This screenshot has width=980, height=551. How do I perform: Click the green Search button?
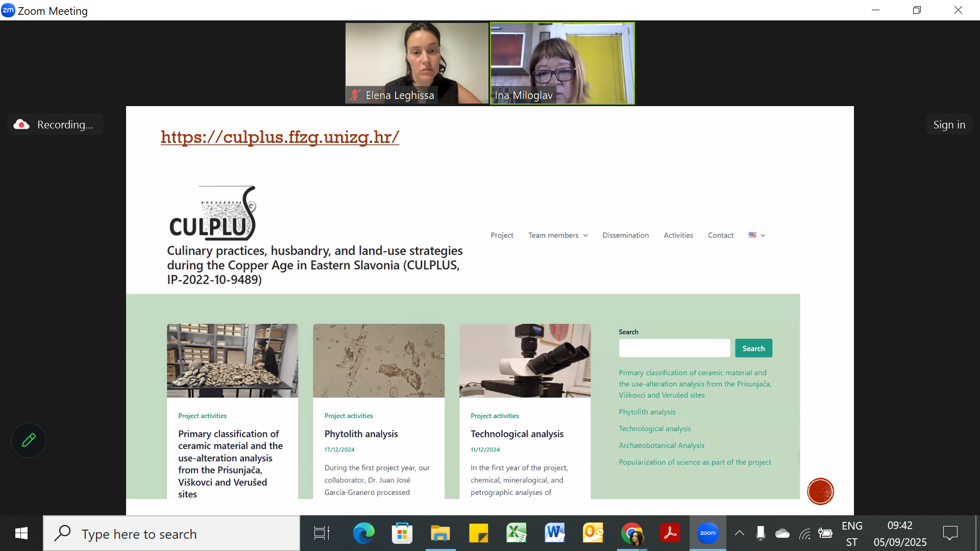click(753, 348)
